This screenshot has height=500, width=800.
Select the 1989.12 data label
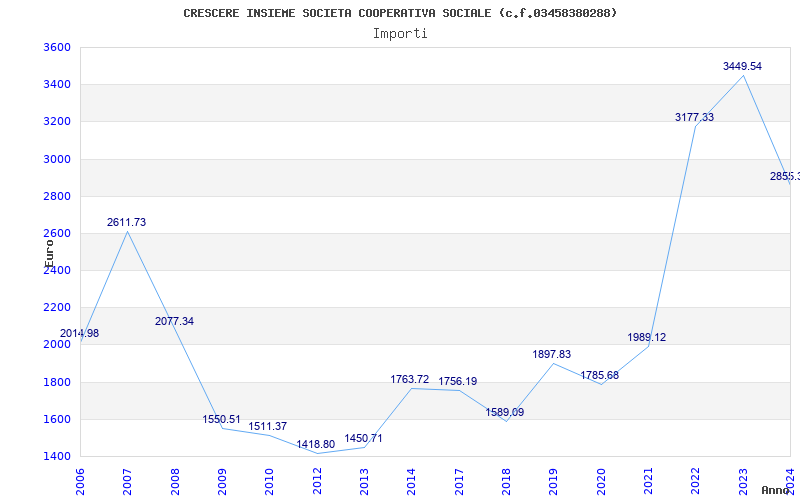pos(646,337)
